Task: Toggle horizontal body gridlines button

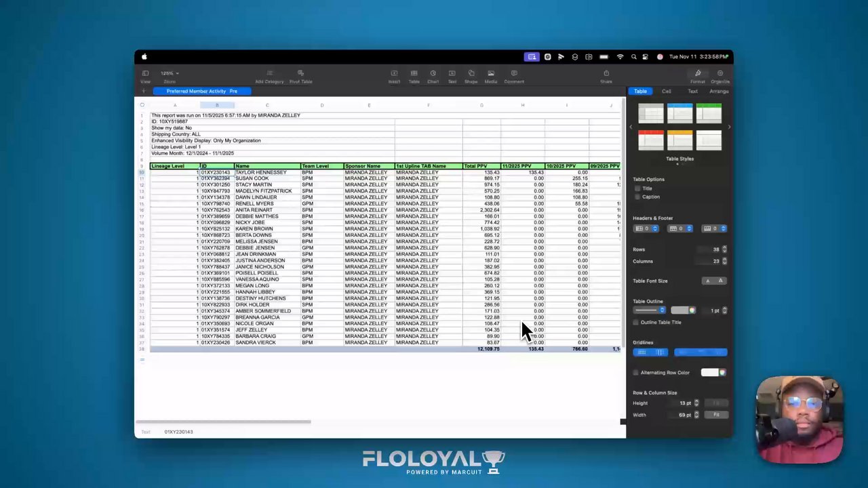Action: click(x=642, y=352)
